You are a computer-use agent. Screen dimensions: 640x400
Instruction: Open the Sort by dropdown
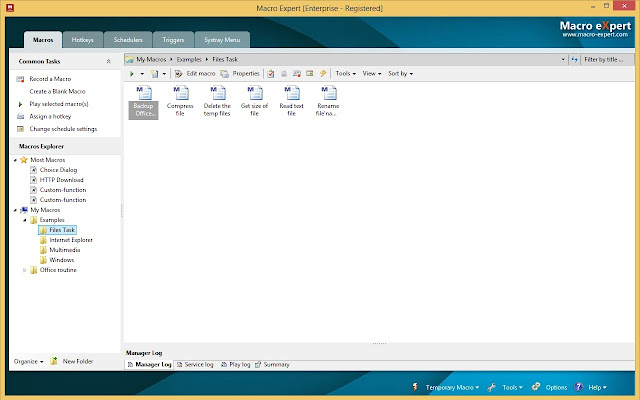(x=400, y=74)
